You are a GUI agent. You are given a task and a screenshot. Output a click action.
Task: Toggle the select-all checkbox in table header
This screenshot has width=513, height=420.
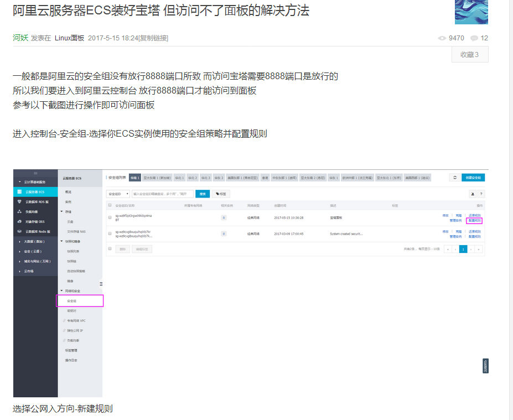coord(110,205)
